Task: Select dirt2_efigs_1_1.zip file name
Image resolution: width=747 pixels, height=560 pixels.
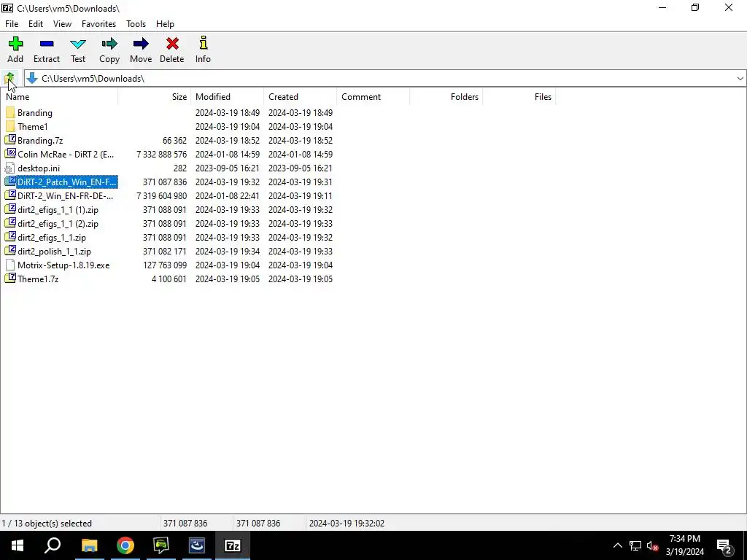Action: pos(52,237)
